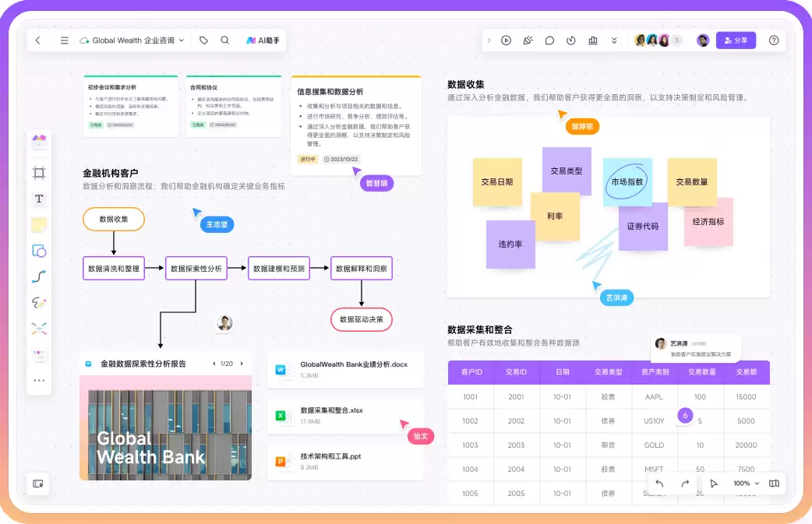Collapse top-right toolbar with the right chevron
The image size is (812, 524).
coord(489,40)
